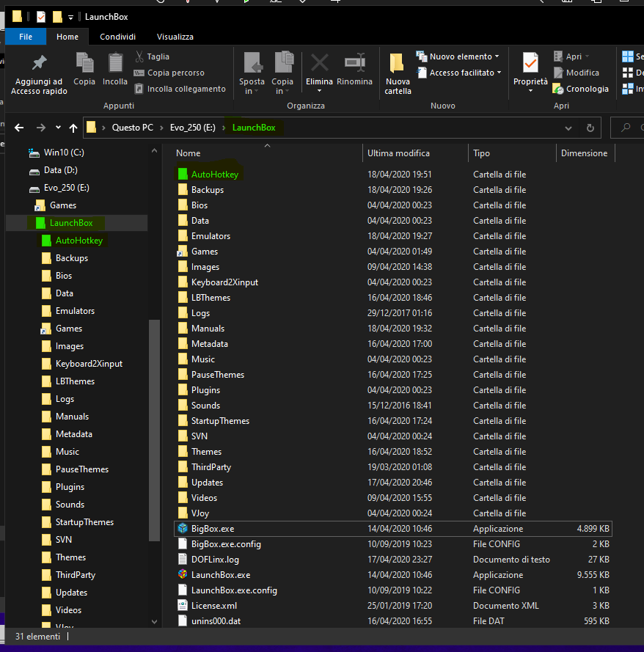The image size is (644, 652).
Task: Switch to the Home ribbon tab
Action: [67, 37]
